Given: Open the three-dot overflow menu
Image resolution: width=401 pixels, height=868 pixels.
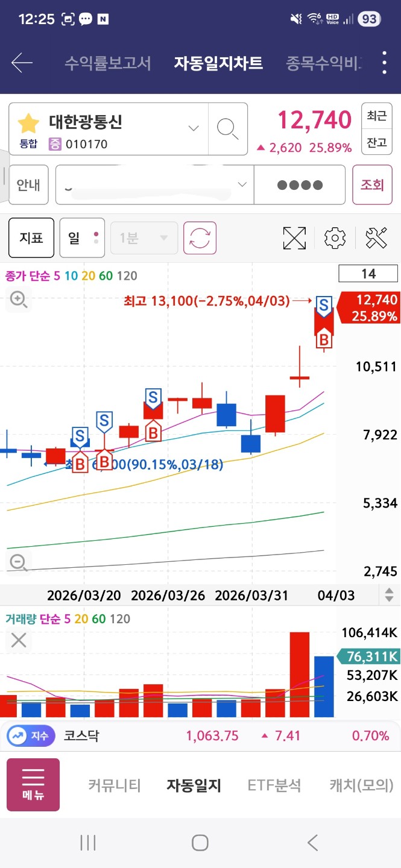Looking at the screenshot, I should click(x=385, y=63).
